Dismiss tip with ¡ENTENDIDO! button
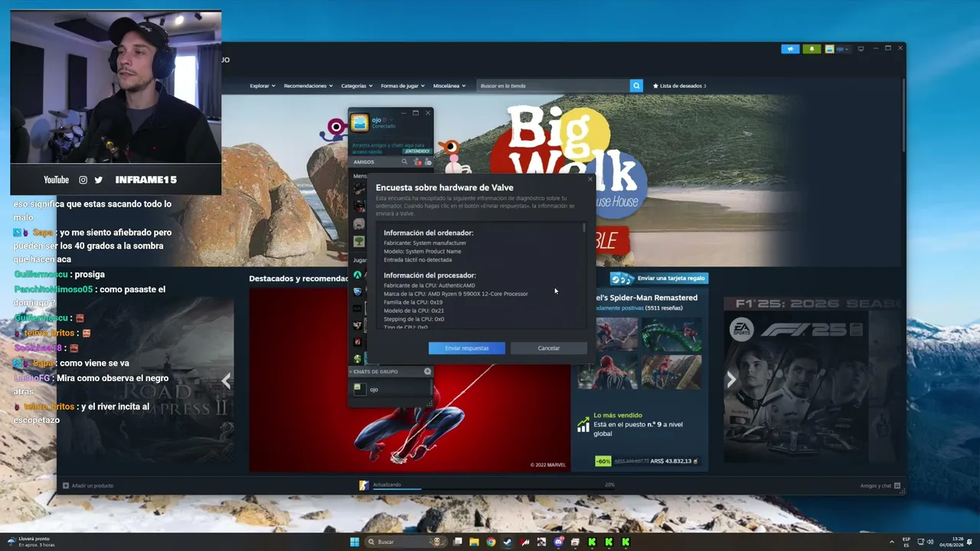Image resolution: width=980 pixels, height=551 pixels. click(x=416, y=151)
